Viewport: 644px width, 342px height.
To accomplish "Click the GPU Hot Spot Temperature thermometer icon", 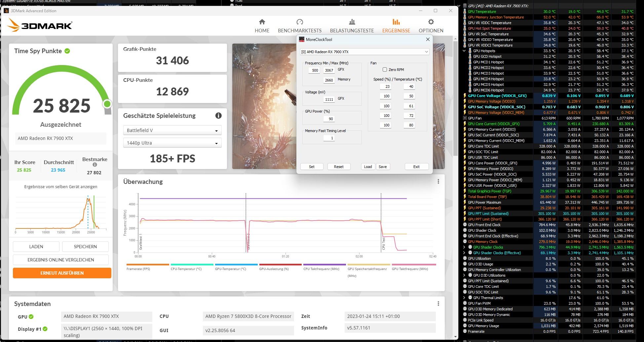I will [x=465, y=28].
